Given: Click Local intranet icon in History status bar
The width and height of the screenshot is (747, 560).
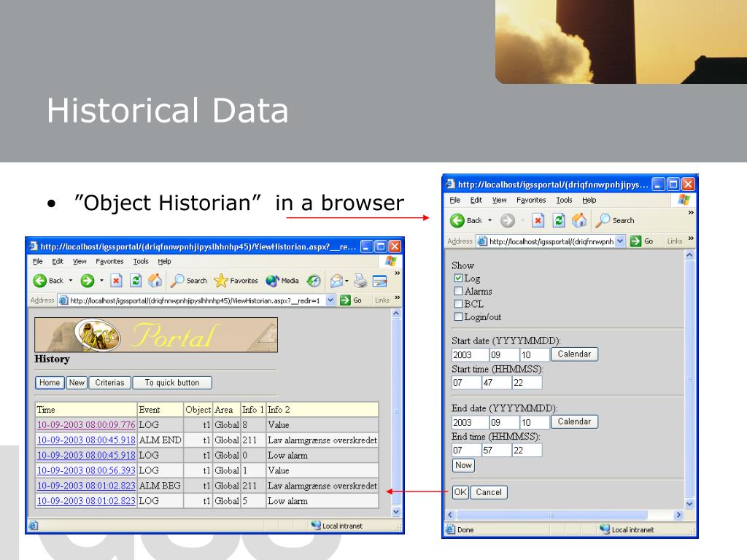Looking at the screenshot, I should click(x=316, y=525).
